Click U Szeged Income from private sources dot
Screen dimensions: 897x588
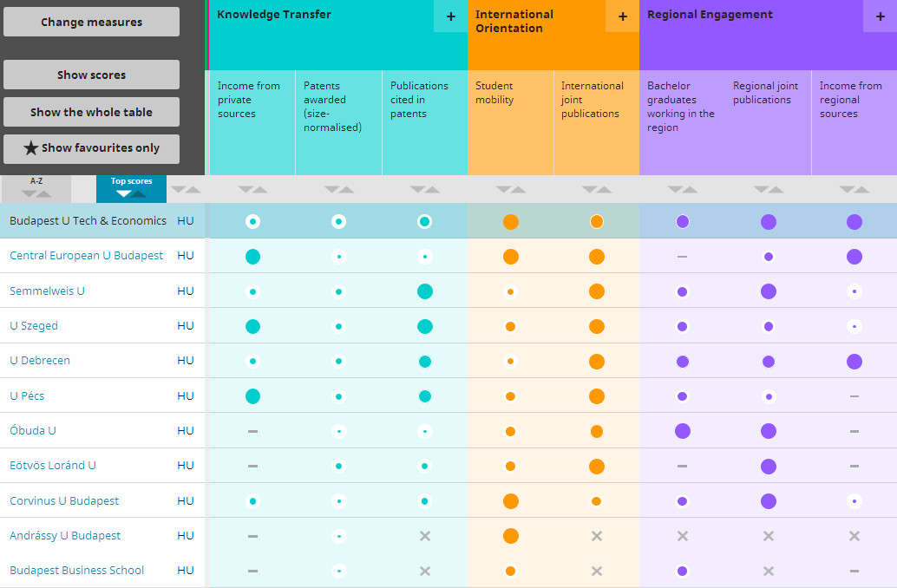(x=252, y=327)
